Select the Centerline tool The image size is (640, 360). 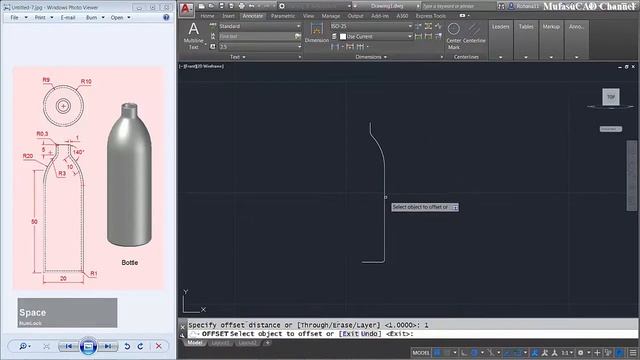click(x=474, y=33)
